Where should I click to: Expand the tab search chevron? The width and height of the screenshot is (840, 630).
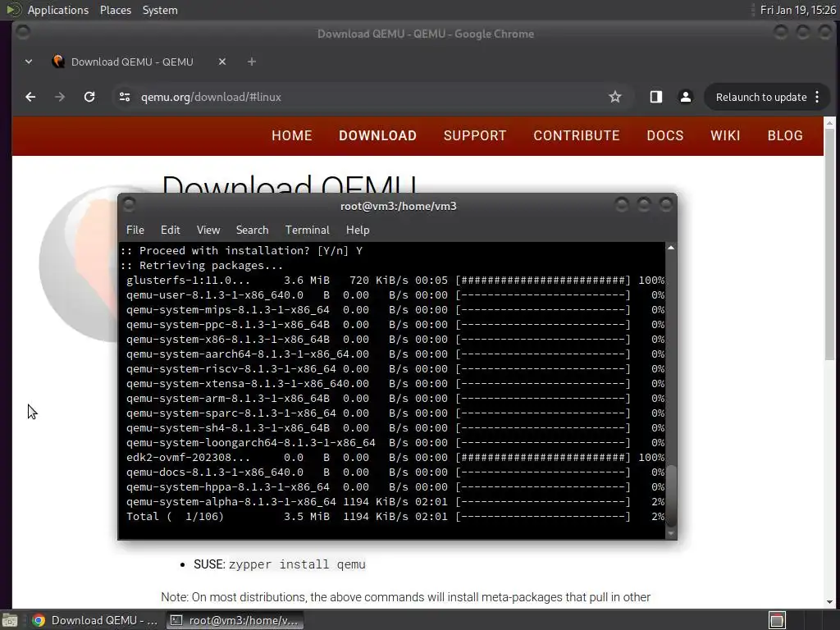click(x=29, y=62)
